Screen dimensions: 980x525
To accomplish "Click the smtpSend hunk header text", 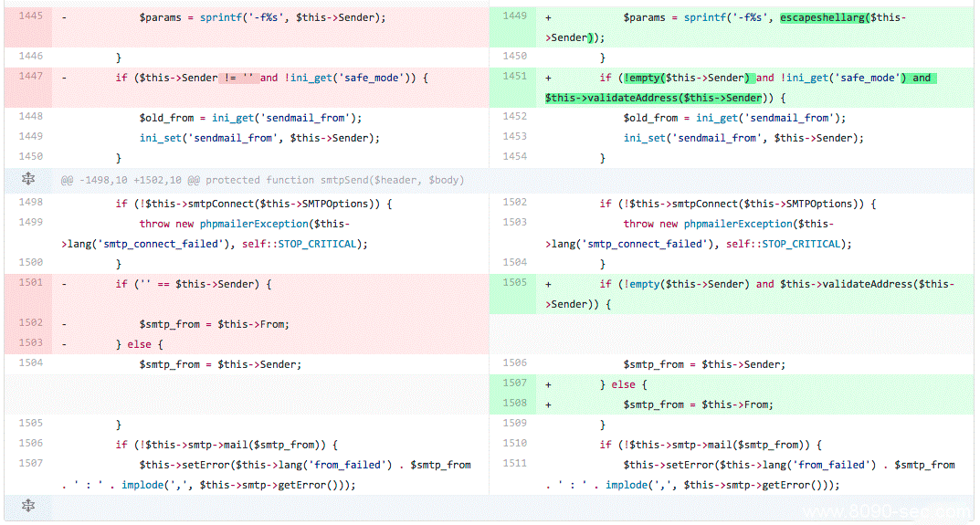I will point(262,180).
